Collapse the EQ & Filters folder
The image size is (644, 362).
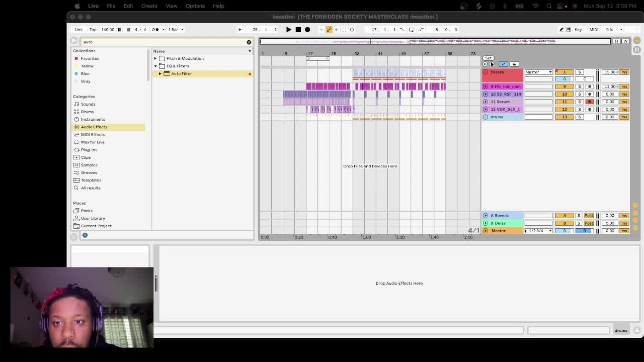coord(155,66)
